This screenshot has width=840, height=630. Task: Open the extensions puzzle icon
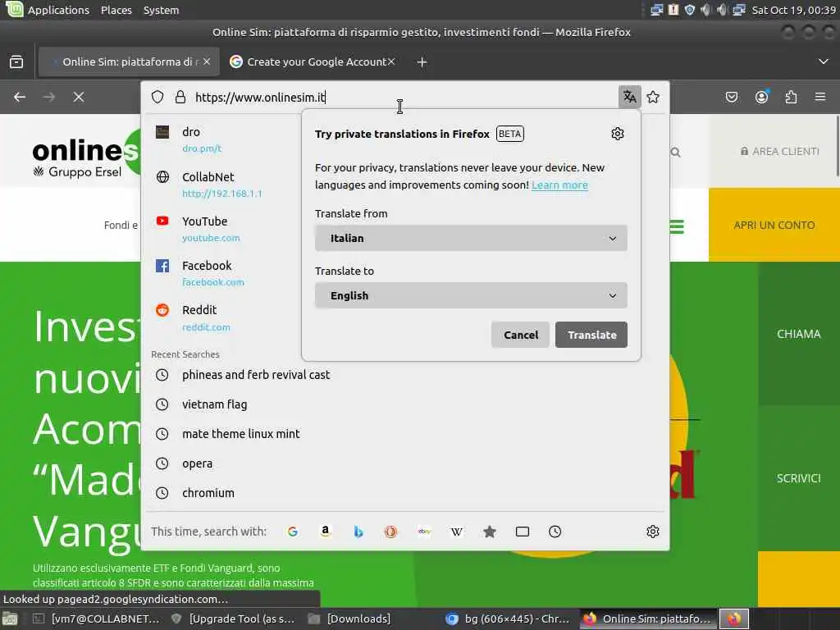[x=791, y=97]
